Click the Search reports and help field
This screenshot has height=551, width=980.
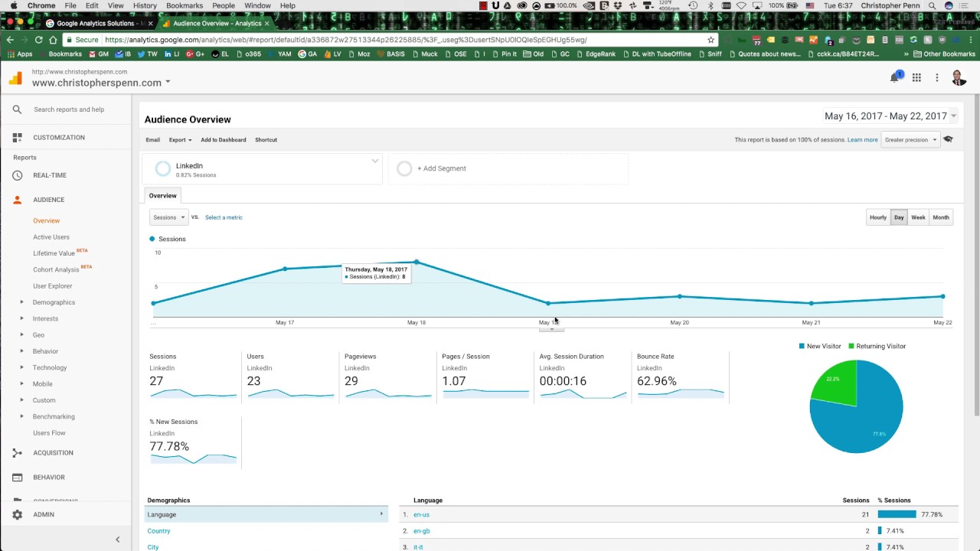click(x=69, y=109)
